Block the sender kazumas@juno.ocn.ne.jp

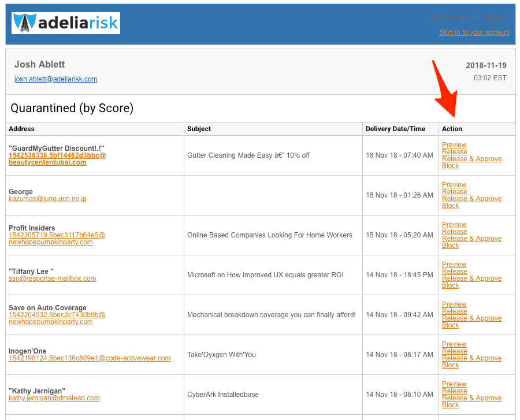pos(450,205)
